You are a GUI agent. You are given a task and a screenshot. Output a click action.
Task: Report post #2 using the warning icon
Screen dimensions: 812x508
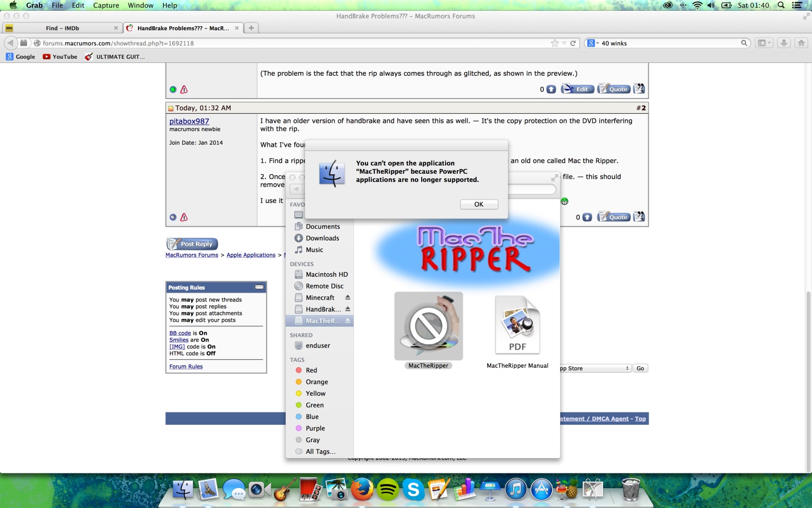[184, 217]
